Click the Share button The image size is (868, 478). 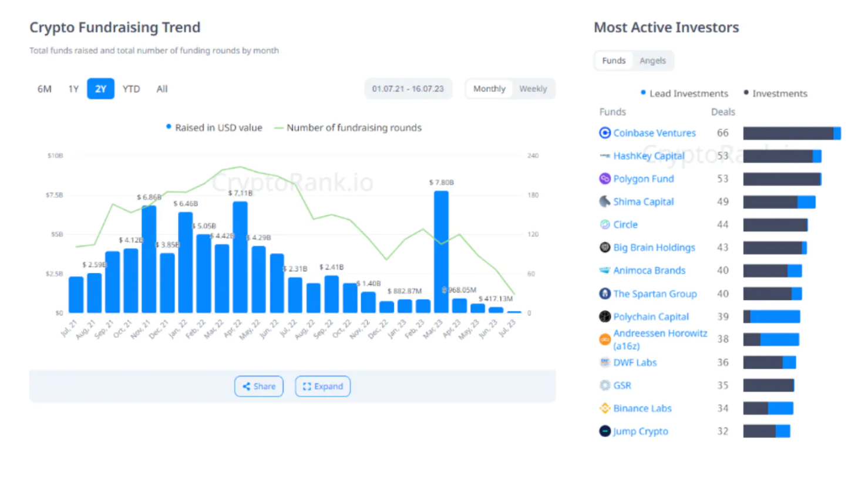pyautogui.click(x=259, y=386)
